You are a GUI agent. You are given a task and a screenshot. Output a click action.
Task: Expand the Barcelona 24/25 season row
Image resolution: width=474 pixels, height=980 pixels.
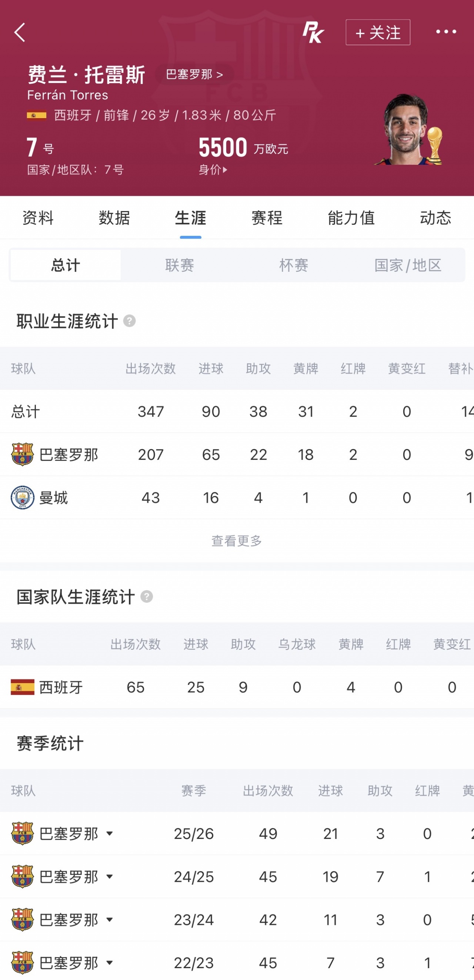(110, 877)
